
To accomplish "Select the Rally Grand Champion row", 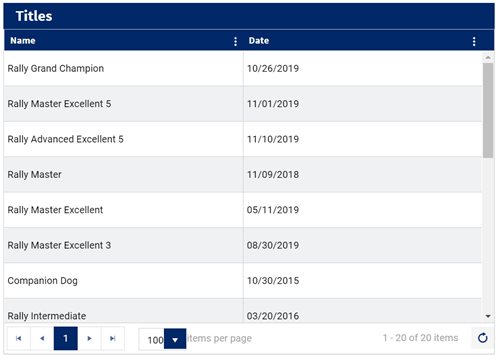I will tap(243, 68).
